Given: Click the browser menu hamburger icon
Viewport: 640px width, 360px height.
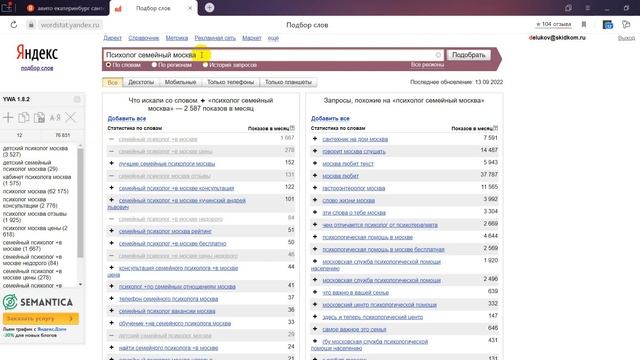Looking at the screenshot, I should click(588, 8).
